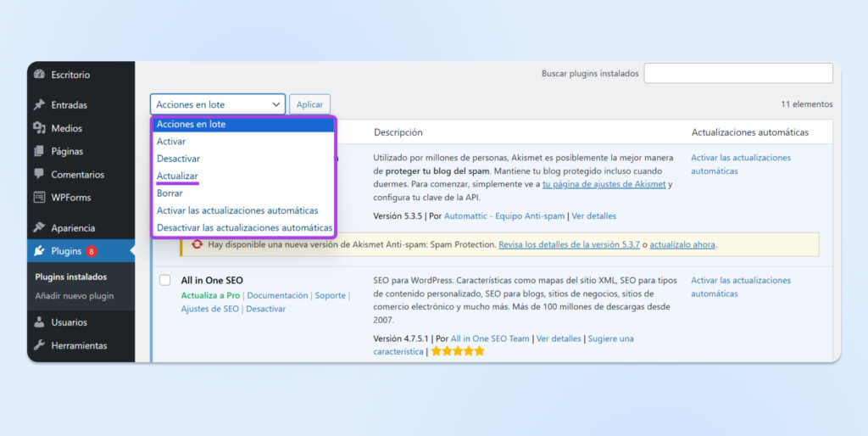This screenshot has height=436, width=868.
Task: Open the Escritorio dashboard icon
Action: click(x=39, y=75)
